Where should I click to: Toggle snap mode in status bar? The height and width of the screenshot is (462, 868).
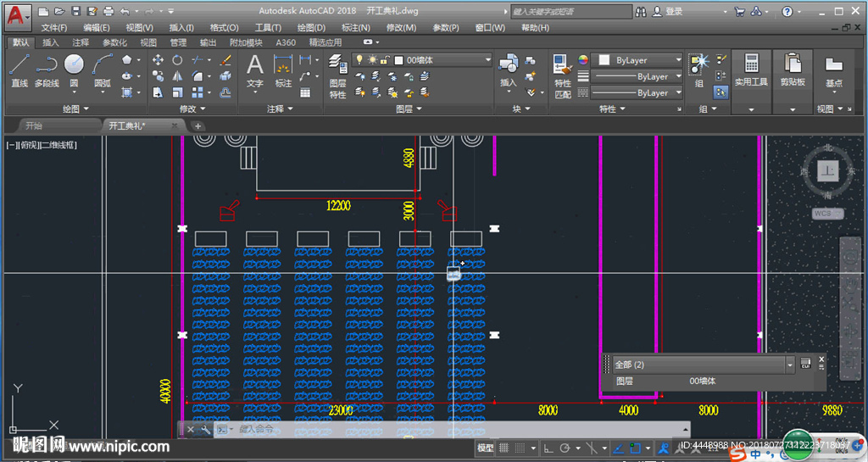coord(520,448)
